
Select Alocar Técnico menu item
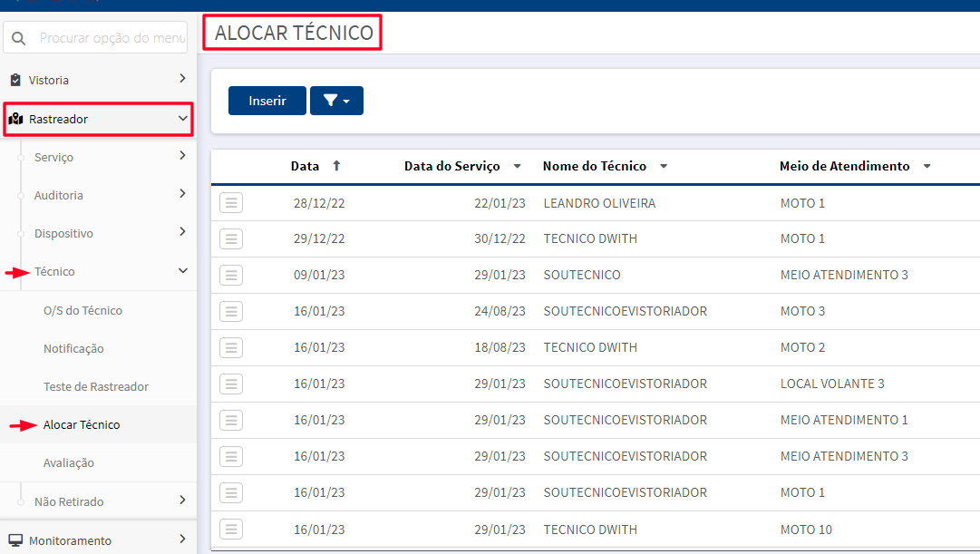(x=82, y=425)
